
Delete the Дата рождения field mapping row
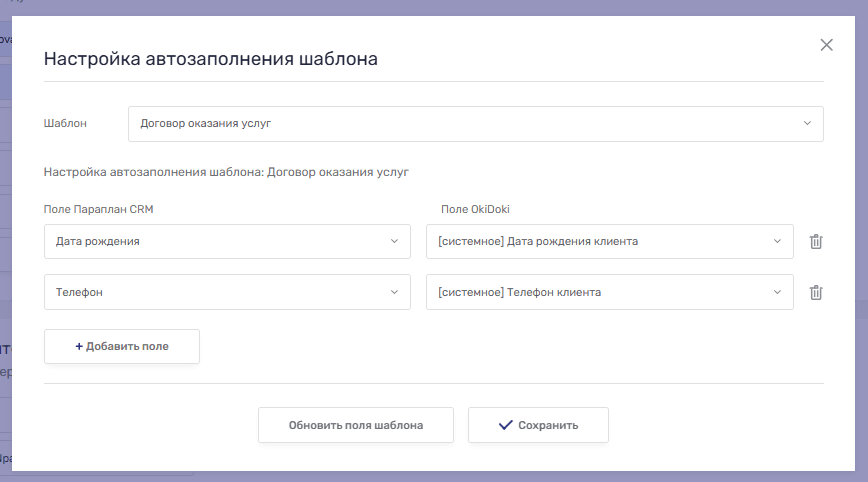tap(816, 241)
